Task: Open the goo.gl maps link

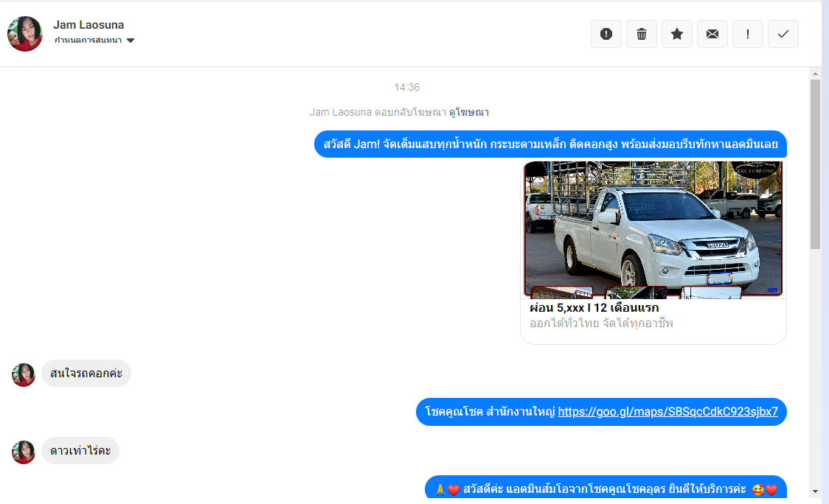Action: (x=667, y=412)
